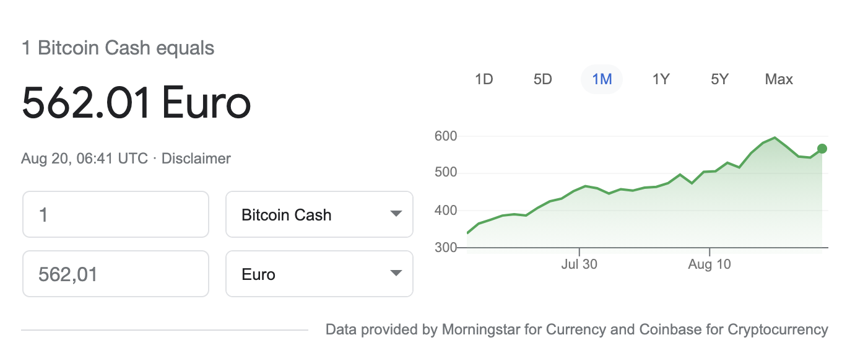Select the 1D time range
This screenshot has height=353, width=868.
pos(484,79)
